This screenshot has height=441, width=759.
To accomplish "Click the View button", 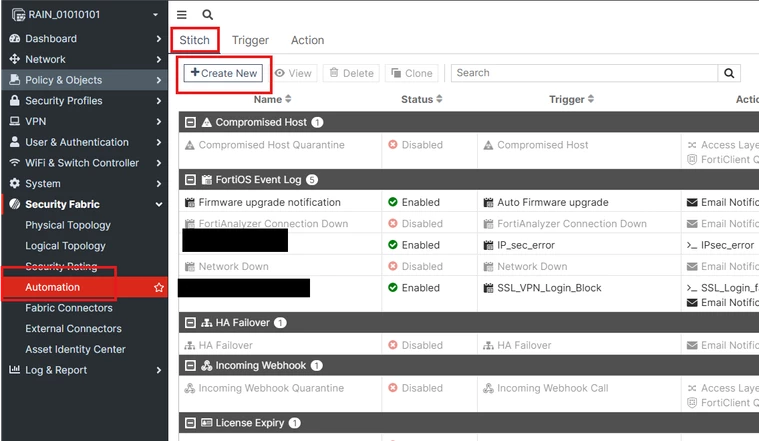I will 293,73.
